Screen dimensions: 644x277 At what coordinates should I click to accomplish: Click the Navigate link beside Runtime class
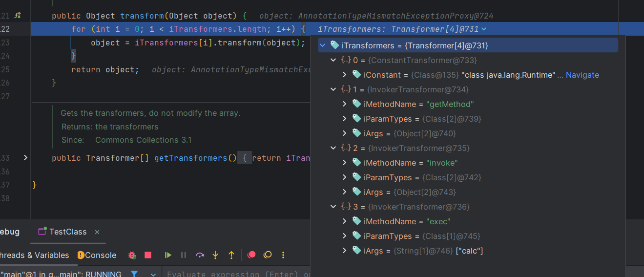tap(582, 75)
